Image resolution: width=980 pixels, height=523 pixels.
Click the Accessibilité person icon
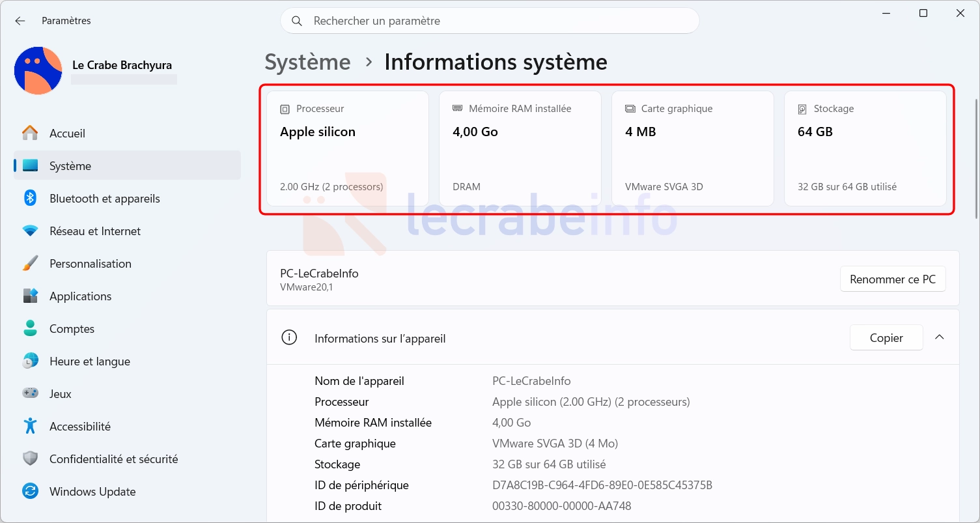30,427
